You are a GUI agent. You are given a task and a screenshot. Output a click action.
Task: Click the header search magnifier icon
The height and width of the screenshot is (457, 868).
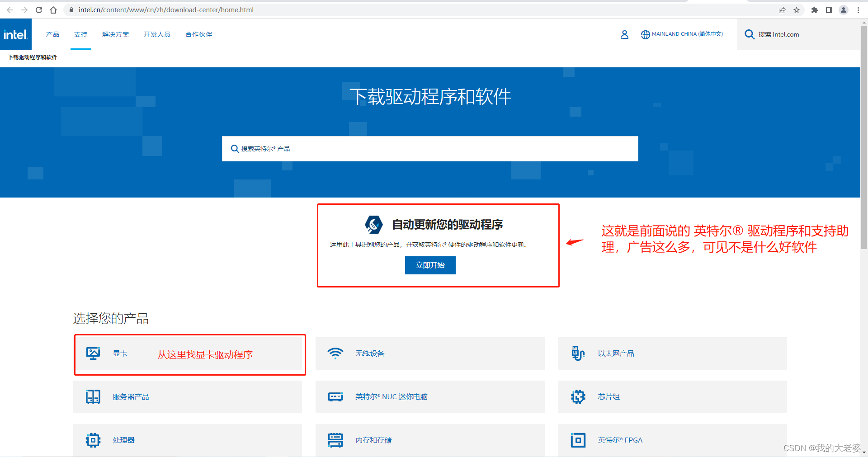pos(749,34)
